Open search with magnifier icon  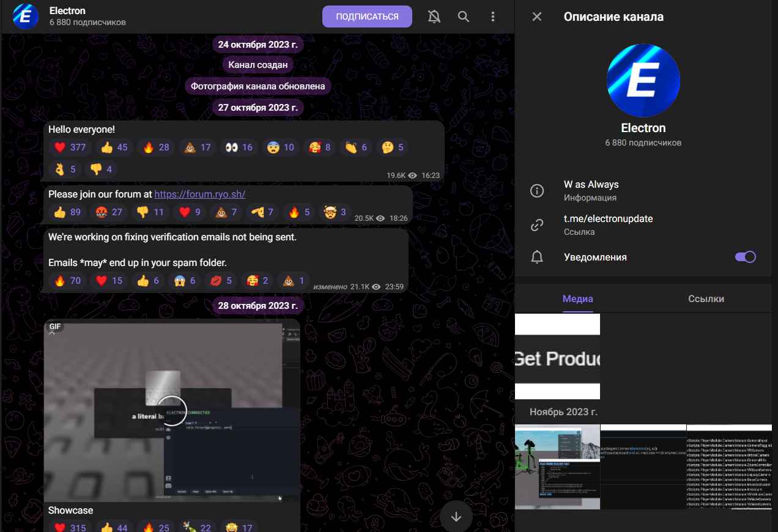pos(464,17)
